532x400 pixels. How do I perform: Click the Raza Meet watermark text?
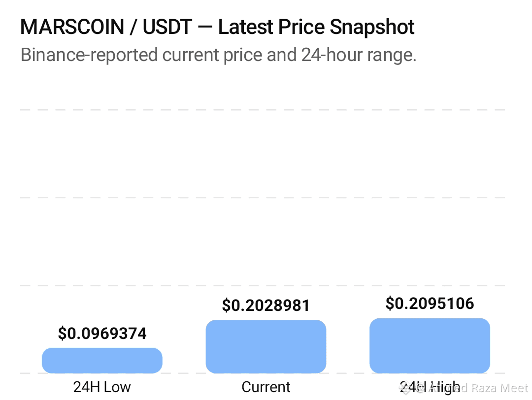(500, 388)
